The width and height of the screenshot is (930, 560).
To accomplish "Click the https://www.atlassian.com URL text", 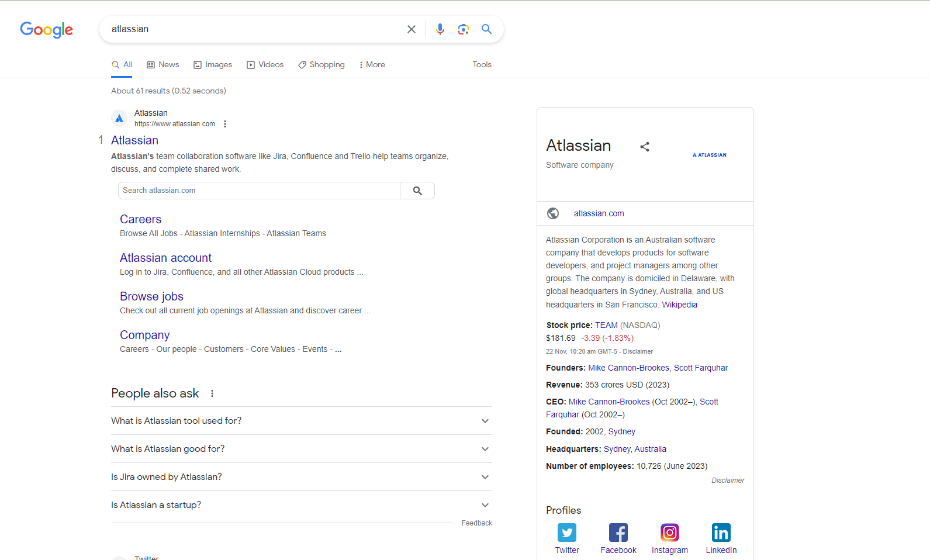I will [175, 124].
